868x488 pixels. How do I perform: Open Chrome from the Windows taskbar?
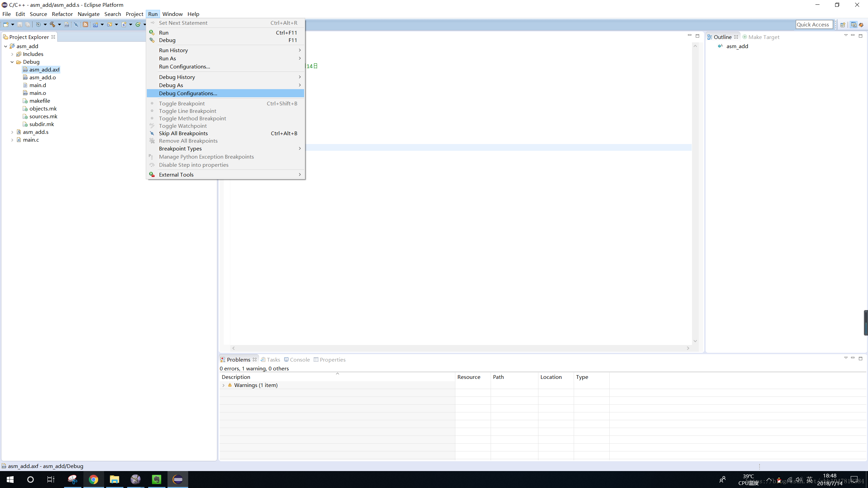[94, 479]
